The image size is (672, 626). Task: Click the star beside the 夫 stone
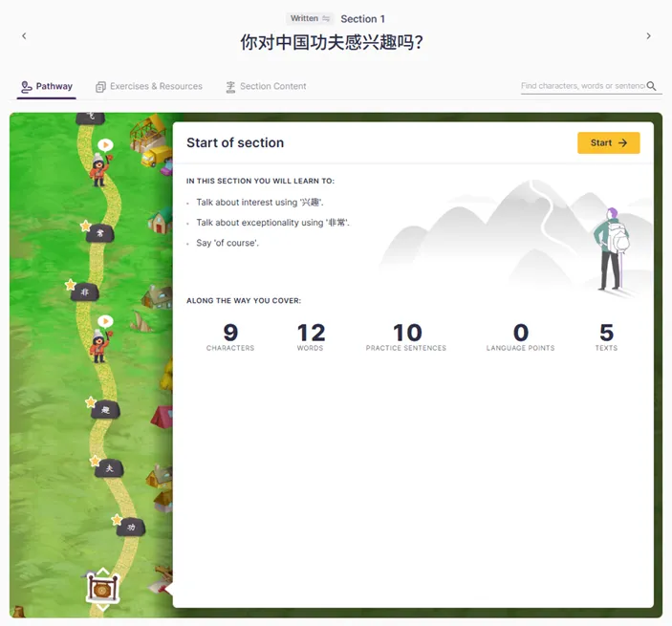coord(95,461)
